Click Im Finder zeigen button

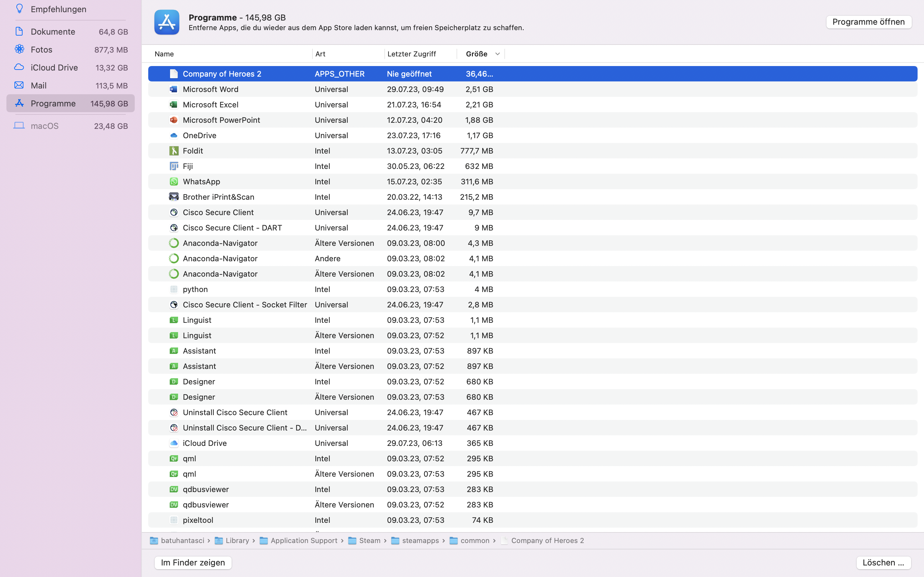(193, 563)
